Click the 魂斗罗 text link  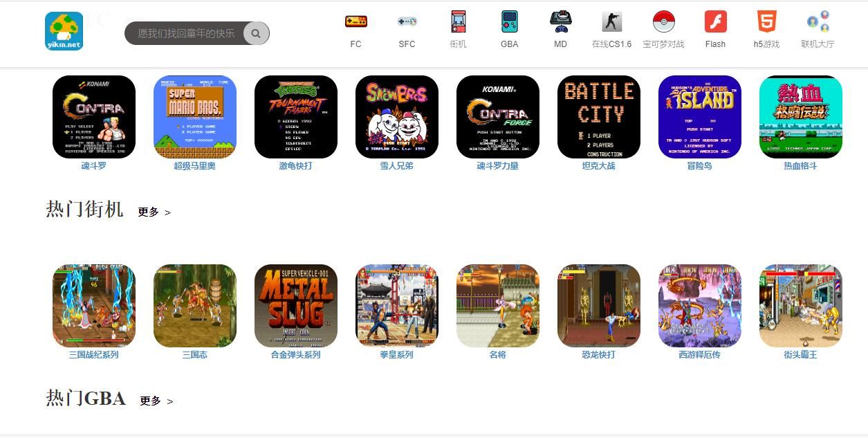point(94,166)
